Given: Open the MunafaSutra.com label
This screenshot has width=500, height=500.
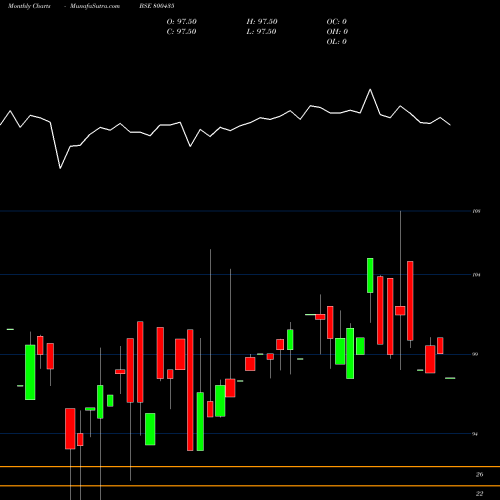Looking at the screenshot, I should click(95, 6).
